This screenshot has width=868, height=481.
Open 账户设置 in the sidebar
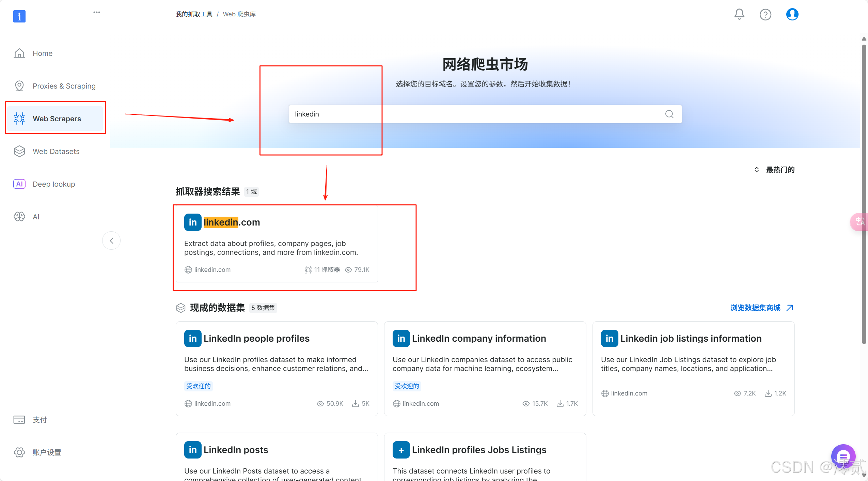pos(47,452)
